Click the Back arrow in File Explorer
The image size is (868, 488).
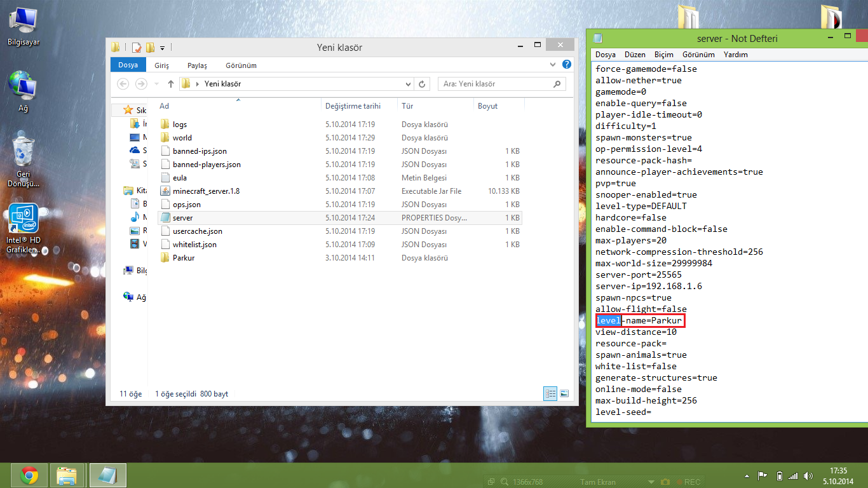(x=123, y=84)
